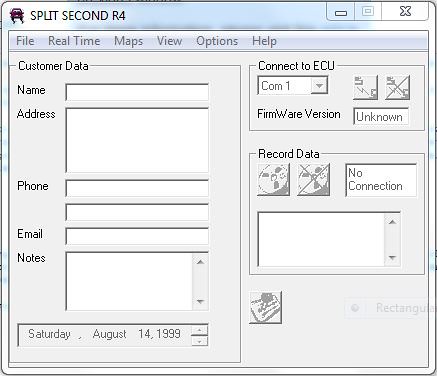Image resolution: width=437 pixels, height=376 pixels.
Task: Expand the Com 1 port dropdown
Action: [319, 86]
